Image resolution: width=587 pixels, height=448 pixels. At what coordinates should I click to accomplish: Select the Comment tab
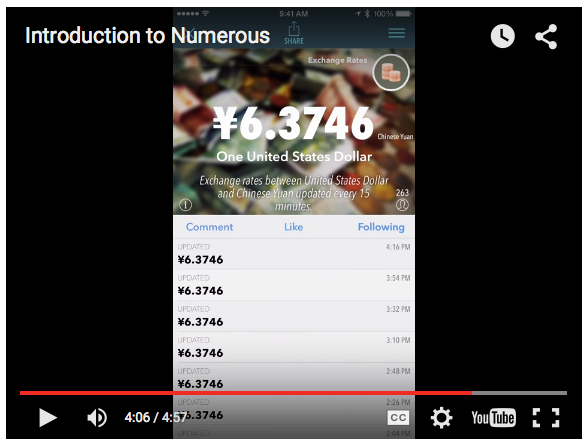tap(209, 227)
